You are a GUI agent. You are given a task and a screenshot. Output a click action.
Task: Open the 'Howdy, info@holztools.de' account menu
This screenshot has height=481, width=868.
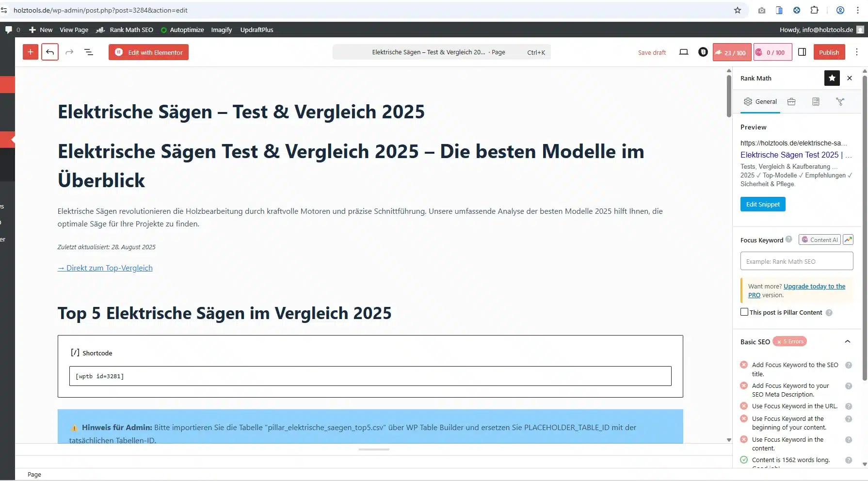click(x=816, y=30)
